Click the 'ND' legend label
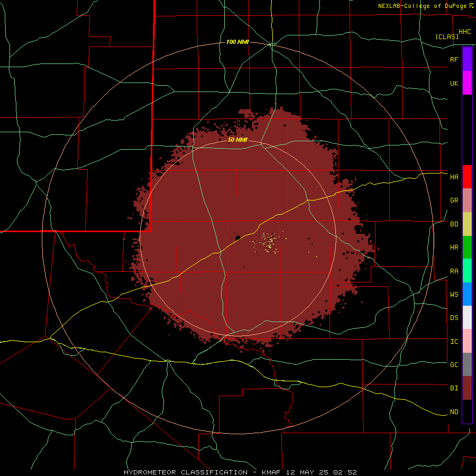Image resolution: width=476 pixels, height=476 pixels. (x=454, y=412)
